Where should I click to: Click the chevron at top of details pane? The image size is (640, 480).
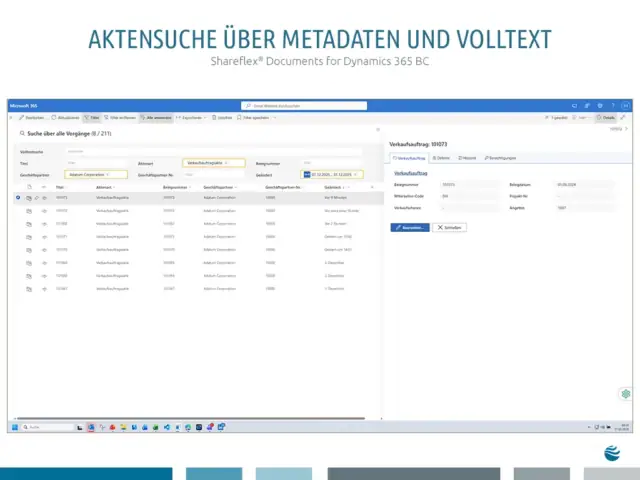(x=627, y=129)
